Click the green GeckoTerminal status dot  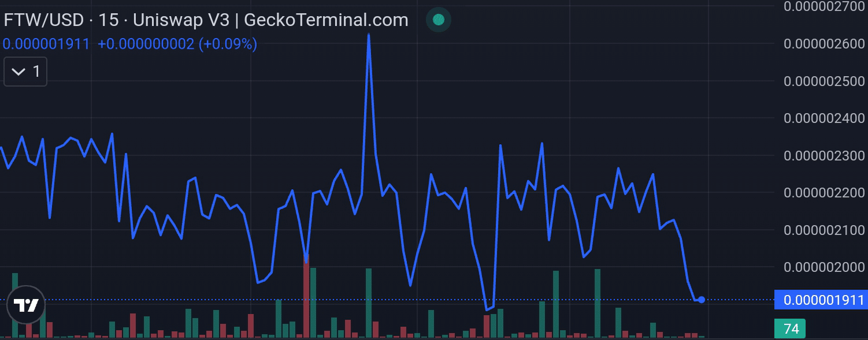pyautogui.click(x=438, y=20)
